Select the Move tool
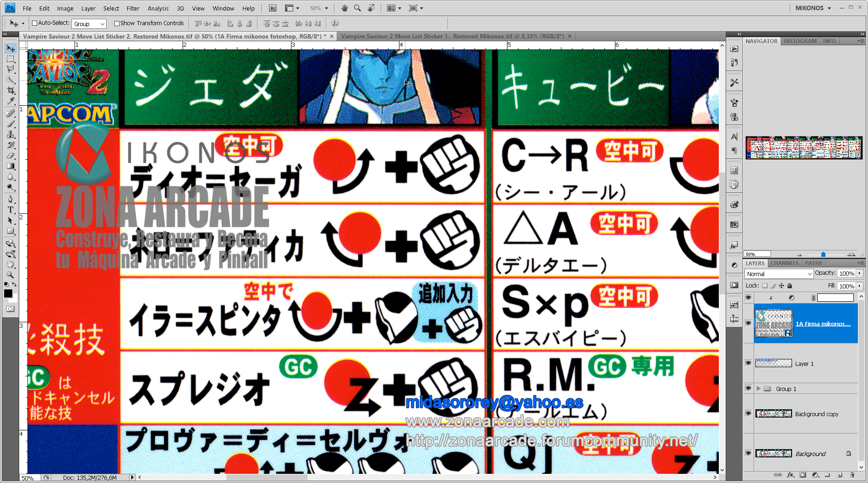 pyautogui.click(x=10, y=48)
